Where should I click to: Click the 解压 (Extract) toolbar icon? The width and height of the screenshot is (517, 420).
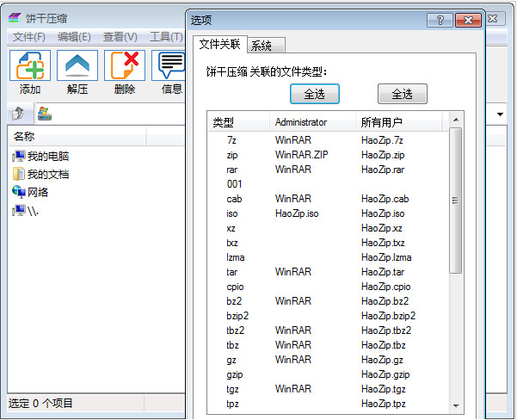coord(77,66)
